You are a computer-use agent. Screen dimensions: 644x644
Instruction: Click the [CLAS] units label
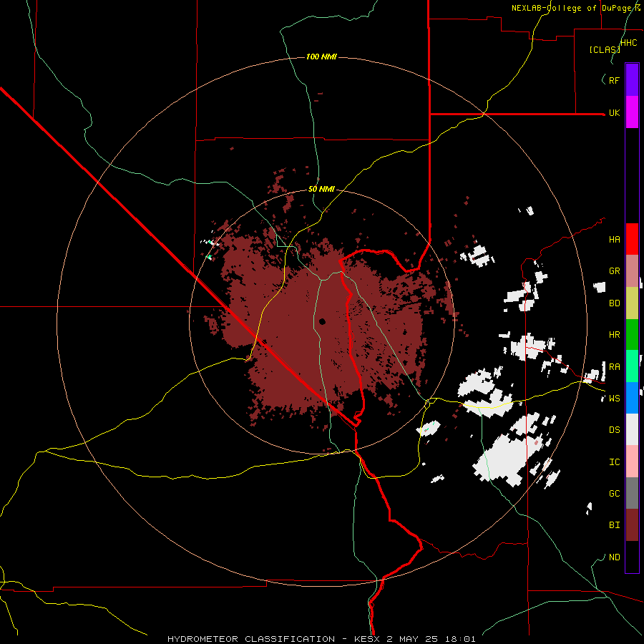(605, 50)
